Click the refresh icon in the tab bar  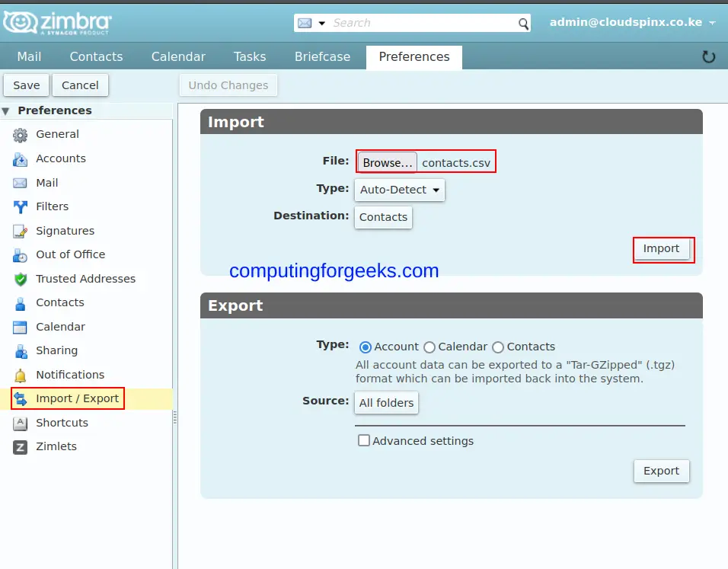click(x=708, y=56)
